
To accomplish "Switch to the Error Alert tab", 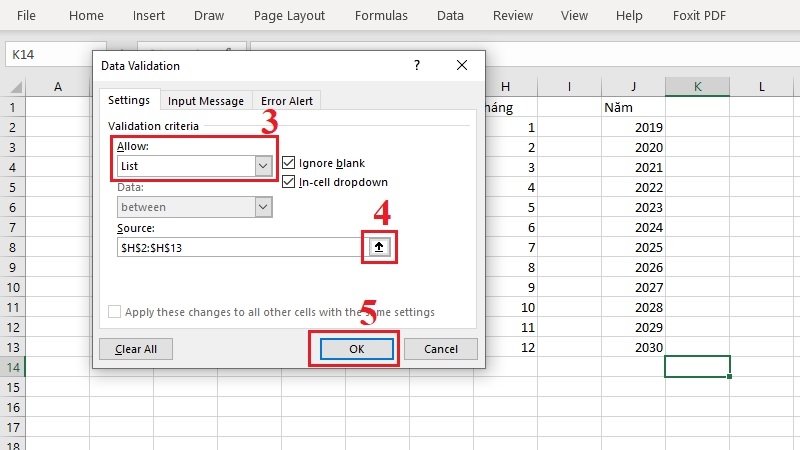I will pos(287,101).
